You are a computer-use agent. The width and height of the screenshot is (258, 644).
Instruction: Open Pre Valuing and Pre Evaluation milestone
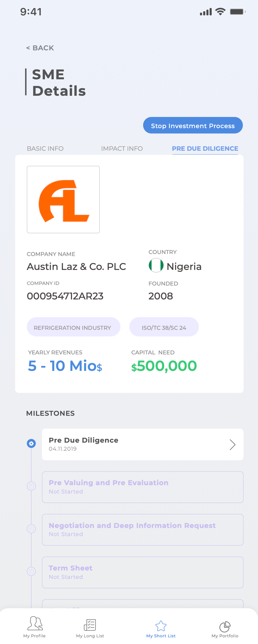143,487
